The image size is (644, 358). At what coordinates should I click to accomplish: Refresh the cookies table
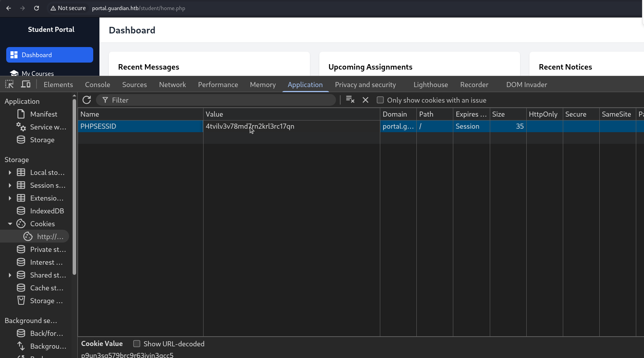tap(87, 100)
